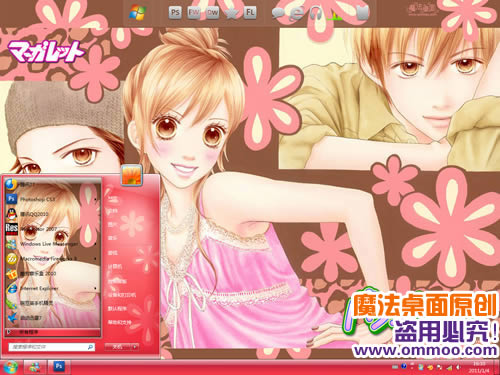This screenshot has height=375, width=500.
Task: Click the user account picture thumbnail
Action: pos(131,175)
